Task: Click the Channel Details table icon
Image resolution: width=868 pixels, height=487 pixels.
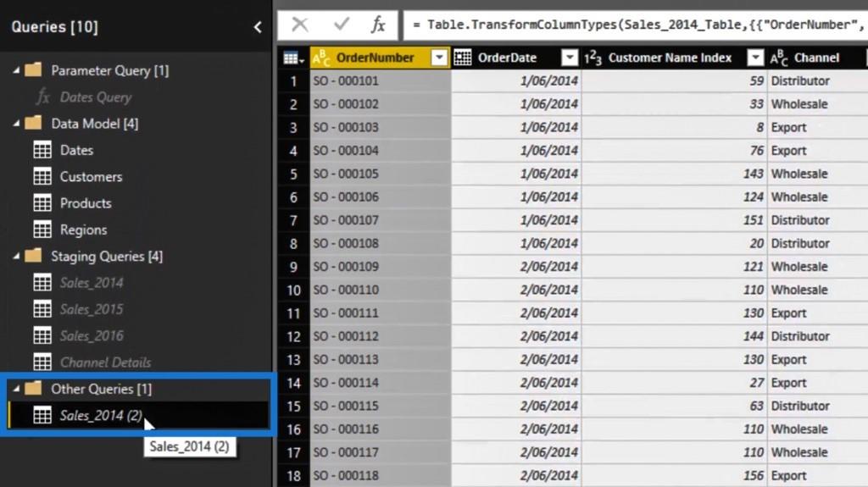Action: point(42,362)
